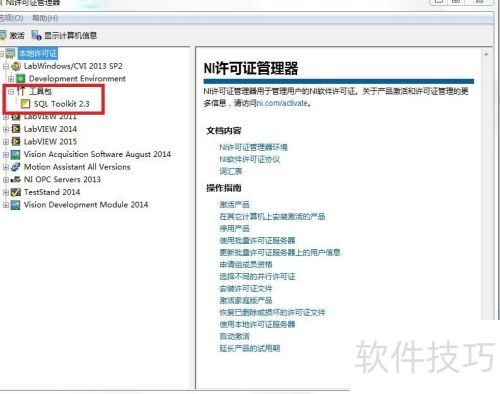
Task: Click the 激活 (Activate) toolbar button
Action: (x=12, y=35)
